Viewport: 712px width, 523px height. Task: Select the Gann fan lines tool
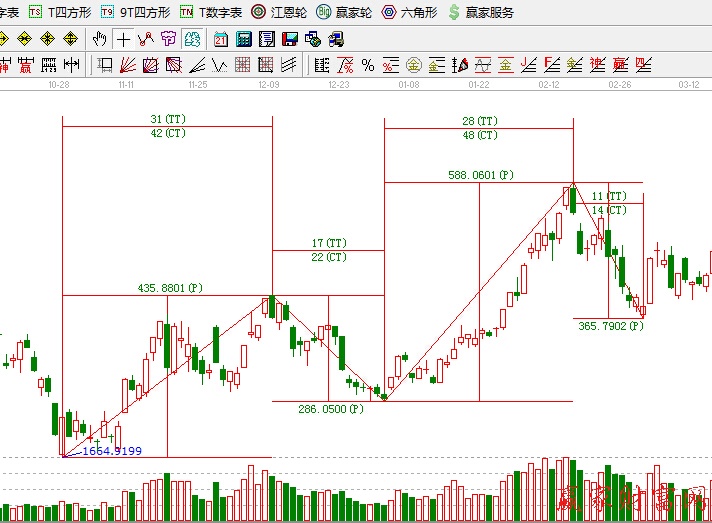pyautogui.click(x=127, y=65)
